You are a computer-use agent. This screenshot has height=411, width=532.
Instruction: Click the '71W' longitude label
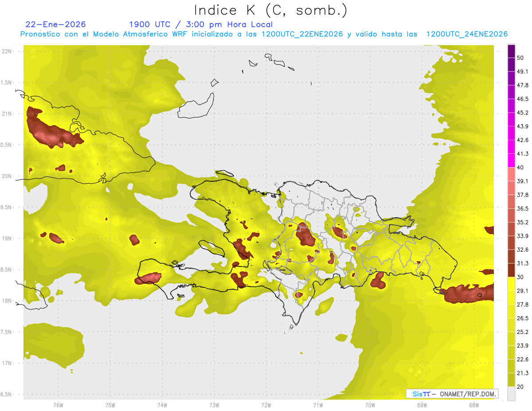point(318,405)
